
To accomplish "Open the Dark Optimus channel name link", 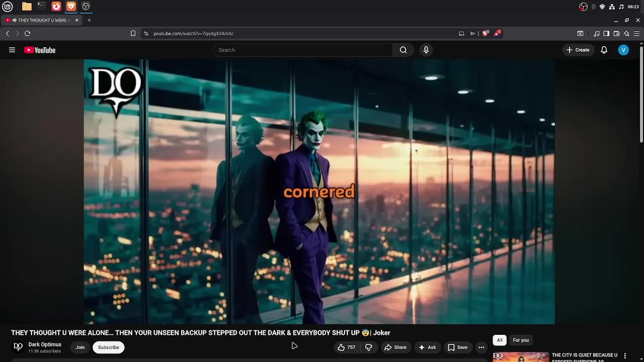I will pos(45,344).
